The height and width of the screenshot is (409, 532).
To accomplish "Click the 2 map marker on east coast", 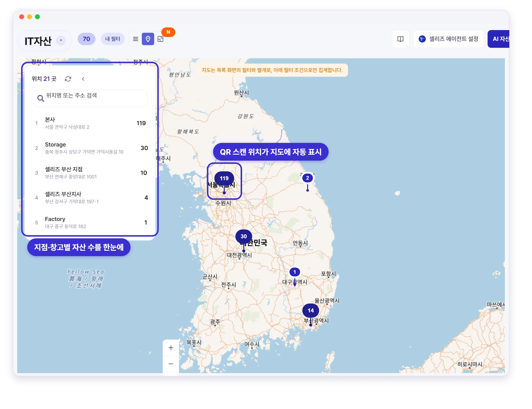I will (307, 178).
